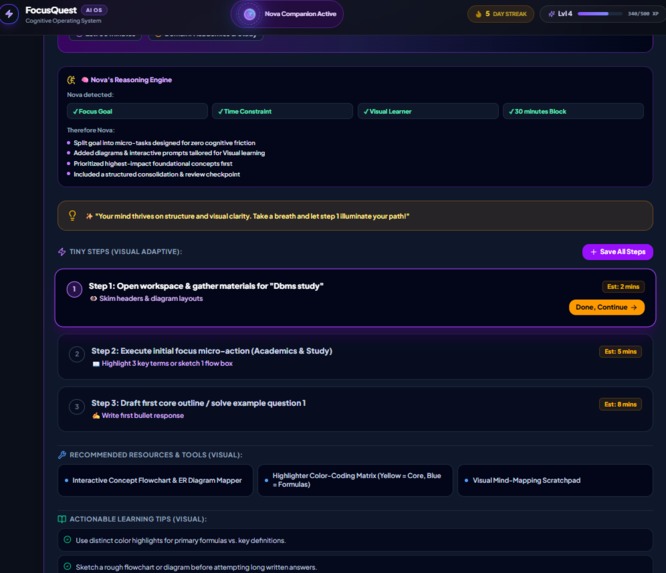Click the flame icon in day streak badge
The image size is (666, 573).
click(x=478, y=14)
